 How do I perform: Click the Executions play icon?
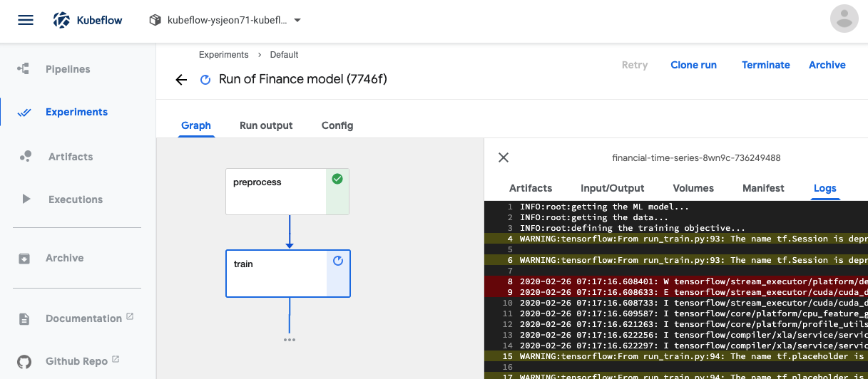coord(26,199)
